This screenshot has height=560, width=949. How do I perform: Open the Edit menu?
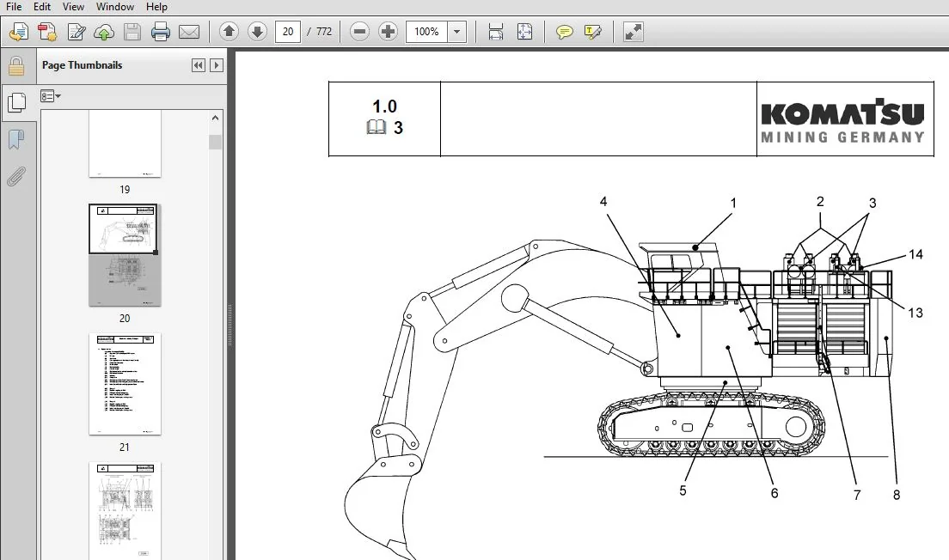42,7
